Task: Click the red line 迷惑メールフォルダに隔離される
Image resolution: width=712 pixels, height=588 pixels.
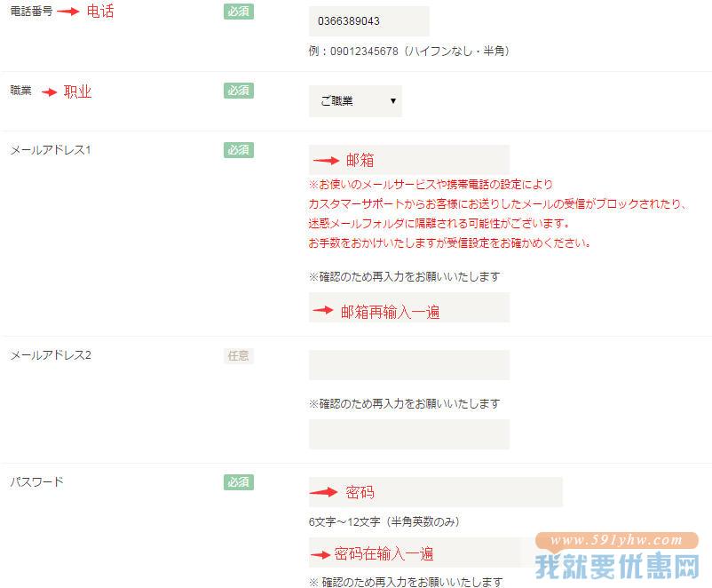Action: tap(439, 223)
